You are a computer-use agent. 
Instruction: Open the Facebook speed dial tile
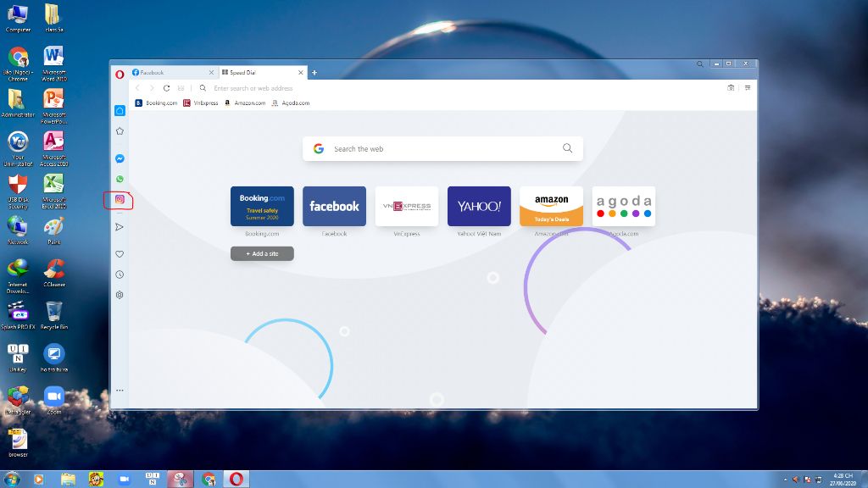click(x=334, y=207)
